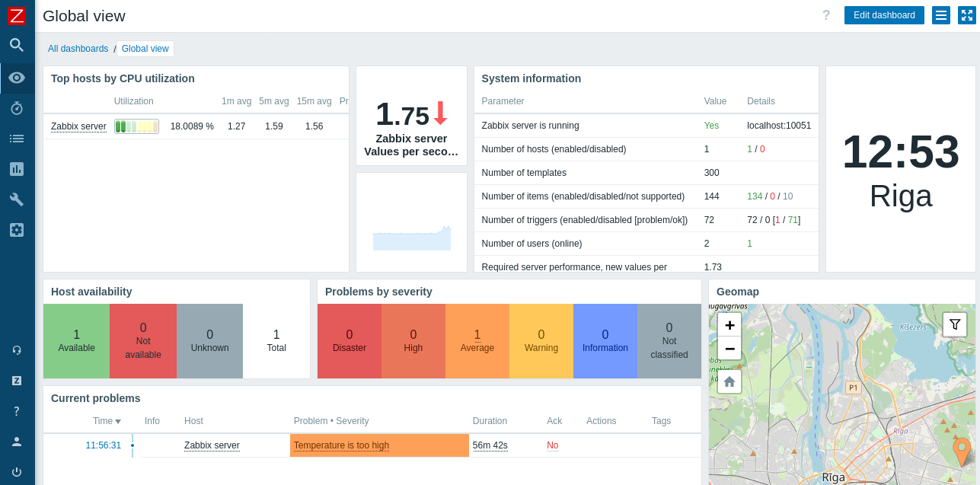The image size is (980, 485).
Task: Open the Reports chart icon menu
Action: pyautogui.click(x=17, y=169)
